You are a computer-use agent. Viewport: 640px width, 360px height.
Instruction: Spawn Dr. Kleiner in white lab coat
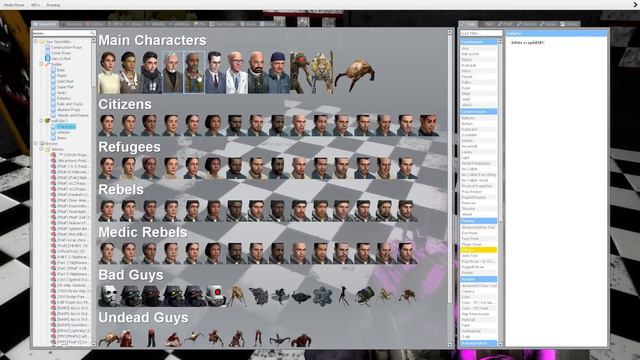[237, 73]
